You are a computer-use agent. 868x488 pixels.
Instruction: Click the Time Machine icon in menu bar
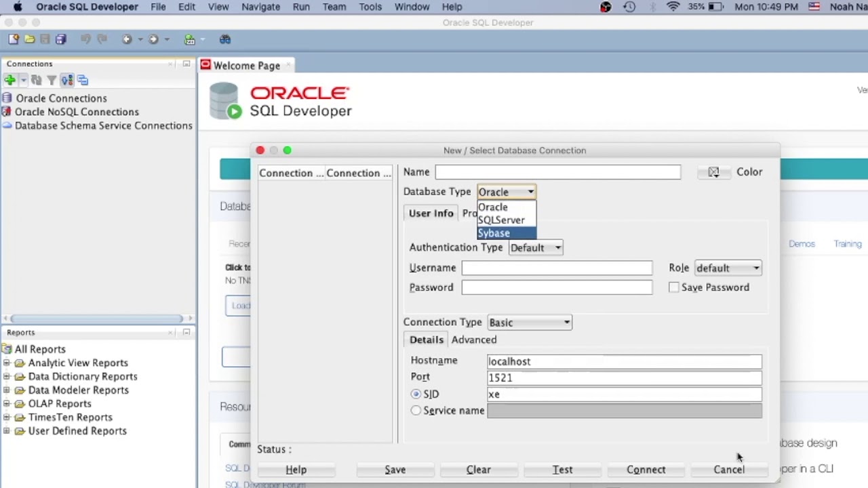630,7
